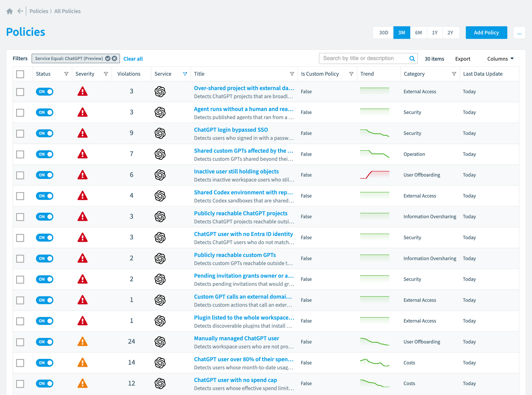Screen dimensions: 532x395
Task: Click the search magnifier icon
Action: [x=412, y=58]
